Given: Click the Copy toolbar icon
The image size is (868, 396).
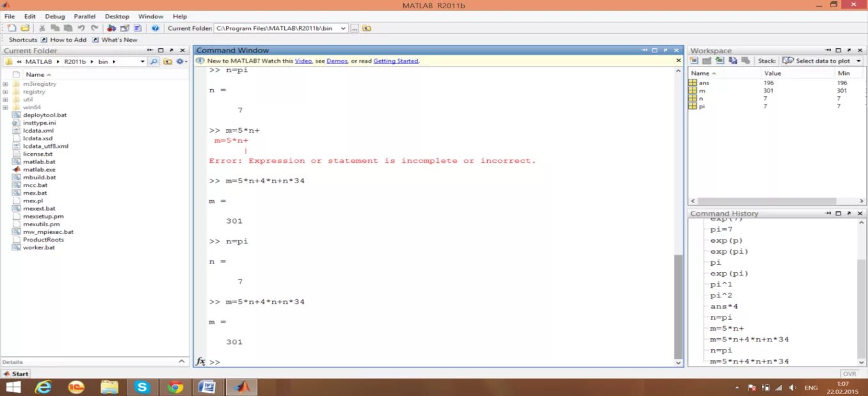Looking at the screenshot, I should 55,28.
